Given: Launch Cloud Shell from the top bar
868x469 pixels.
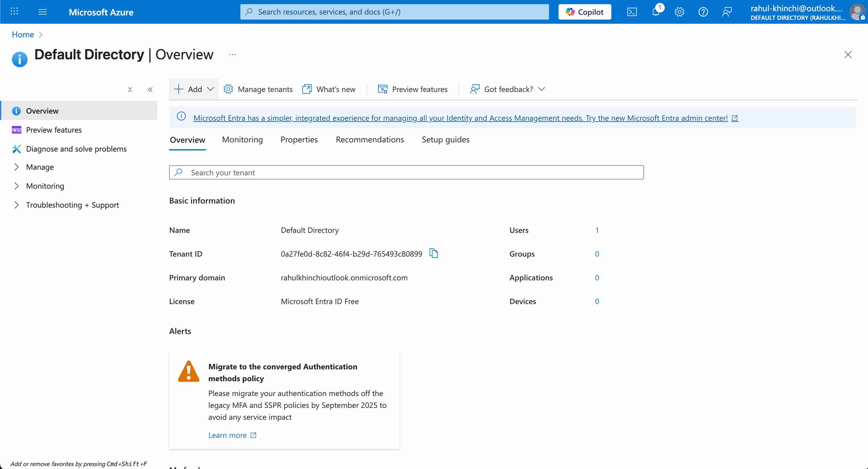Looking at the screenshot, I should [x=632, y=12].
